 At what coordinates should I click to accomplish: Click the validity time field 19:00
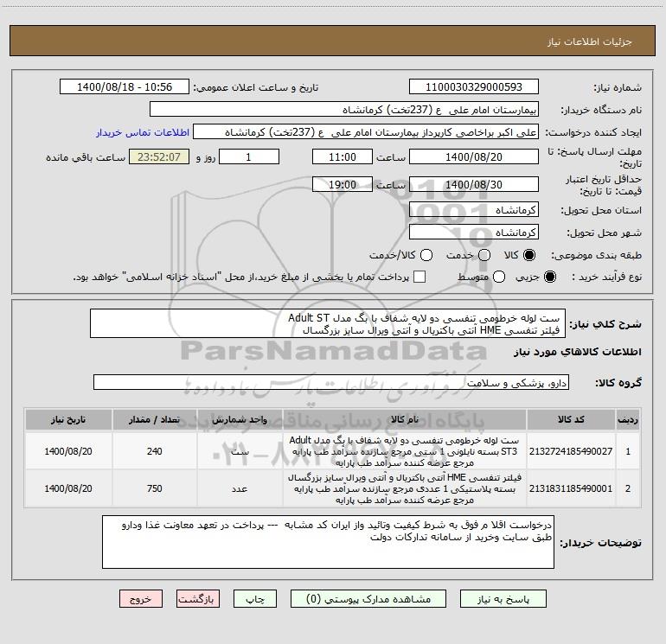point(343,184)
